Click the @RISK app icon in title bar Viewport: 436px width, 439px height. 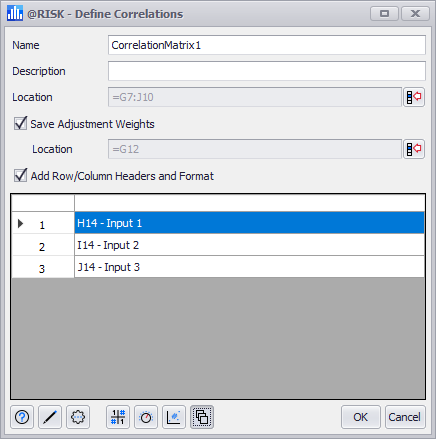click(x=15, y=13)
